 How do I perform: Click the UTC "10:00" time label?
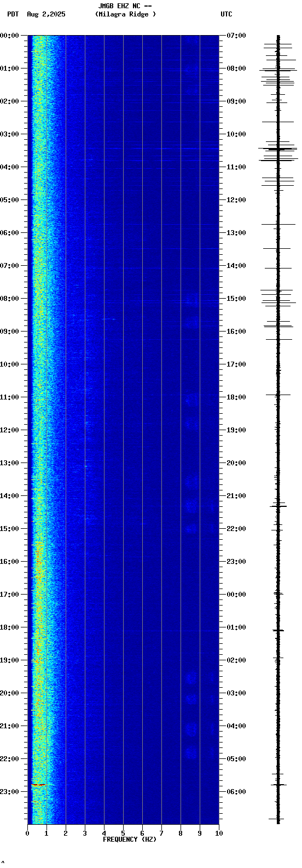(x=236, y=134)
